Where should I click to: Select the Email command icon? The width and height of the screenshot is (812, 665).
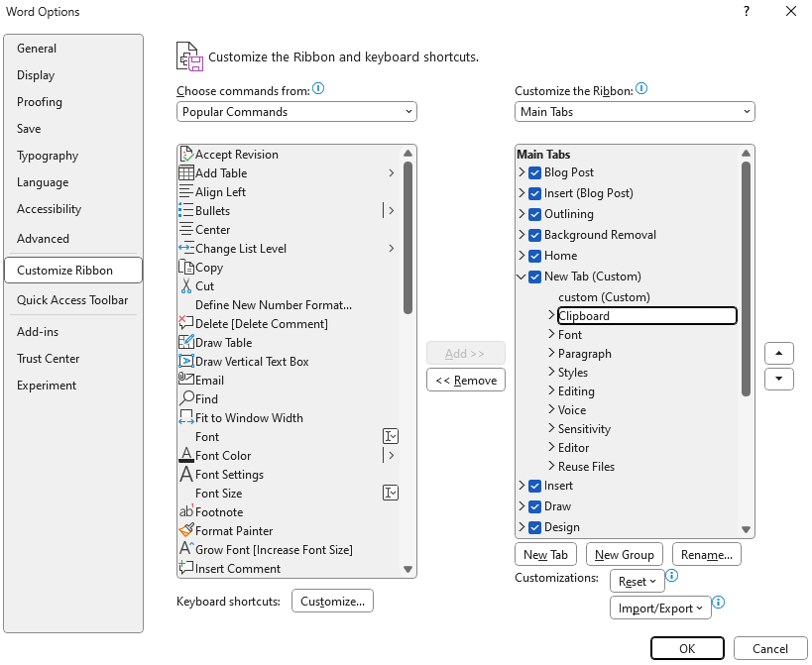[x=186, y=380]
